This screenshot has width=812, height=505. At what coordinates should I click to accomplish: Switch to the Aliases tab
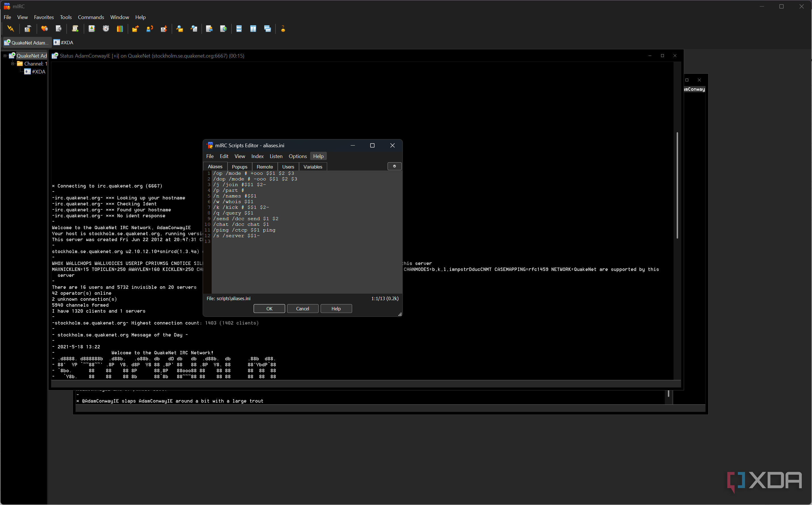tap(215, 167)
